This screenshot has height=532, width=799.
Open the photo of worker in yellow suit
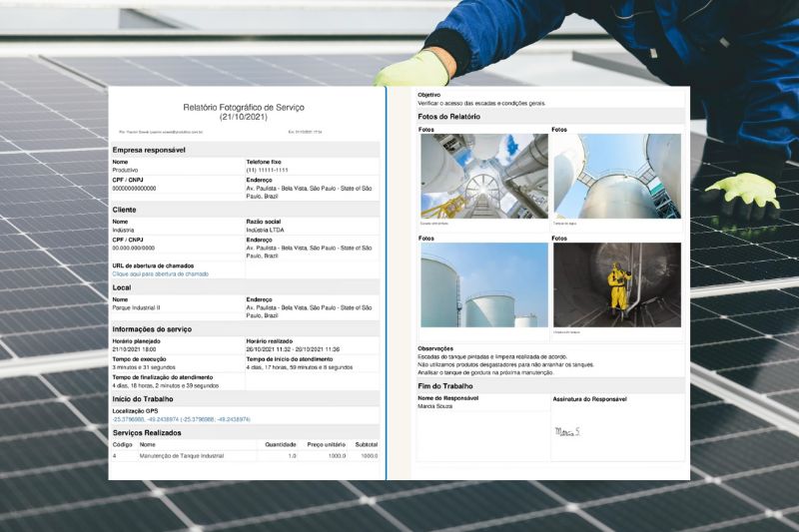pos(617,284)
